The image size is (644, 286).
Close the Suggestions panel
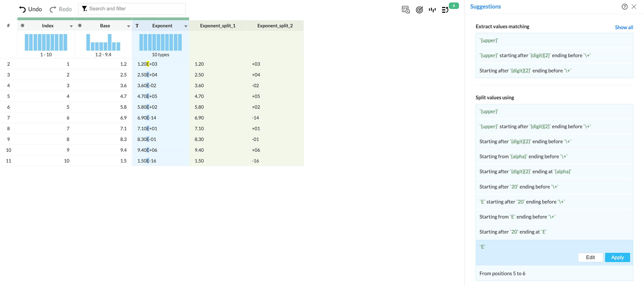click(634, 7)
